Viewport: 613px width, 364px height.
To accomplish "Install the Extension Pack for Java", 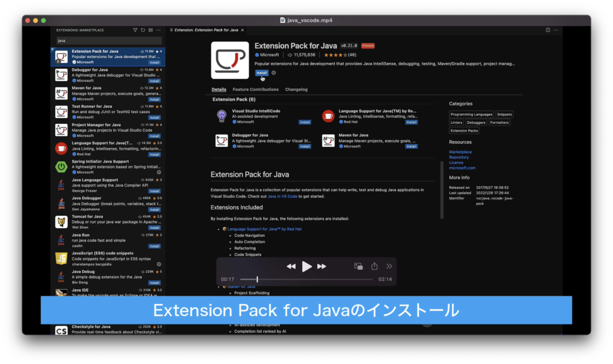I will pos(262,72).
